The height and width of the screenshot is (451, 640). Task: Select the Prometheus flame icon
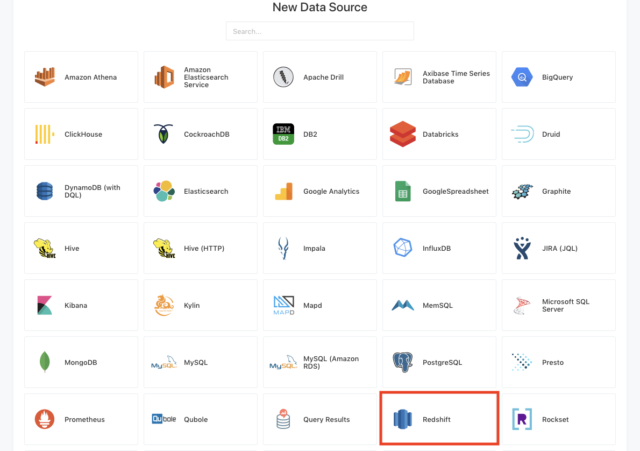pos(44,419)
